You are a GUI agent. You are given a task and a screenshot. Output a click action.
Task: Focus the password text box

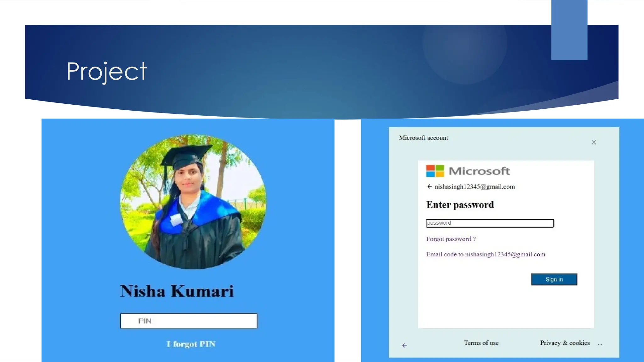pyautogui.click(x=490, y=223)
